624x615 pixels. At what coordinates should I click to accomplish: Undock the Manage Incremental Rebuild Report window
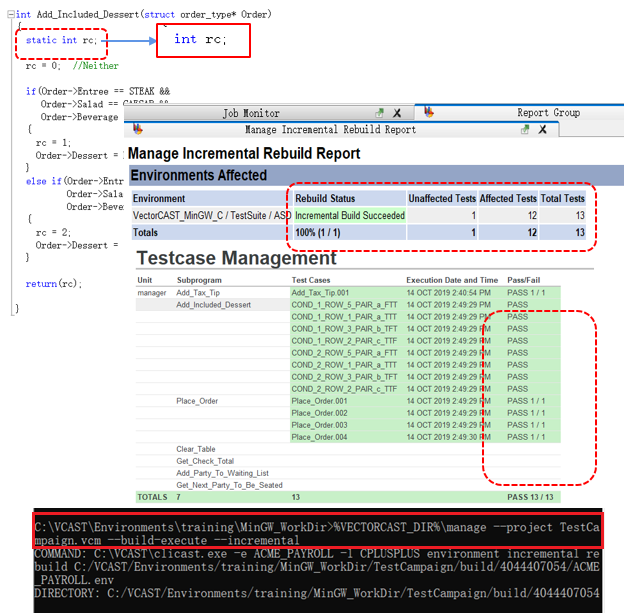pyautogui.click(x=524, y=129)
